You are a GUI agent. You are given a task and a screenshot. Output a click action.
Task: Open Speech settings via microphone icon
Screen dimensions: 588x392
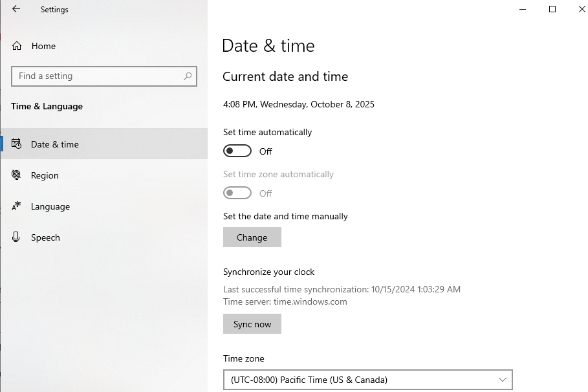coord(17,237)
